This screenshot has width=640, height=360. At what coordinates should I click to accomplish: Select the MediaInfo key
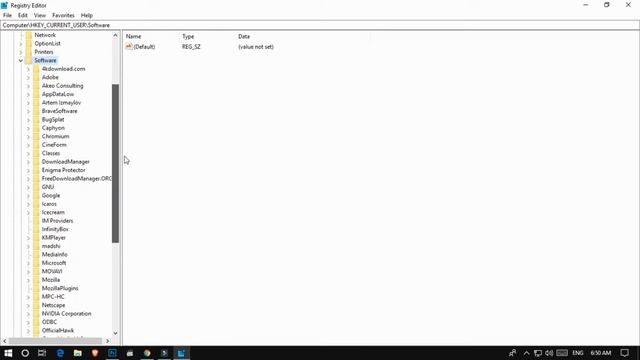pyautogui.click(x=55, y=255)
